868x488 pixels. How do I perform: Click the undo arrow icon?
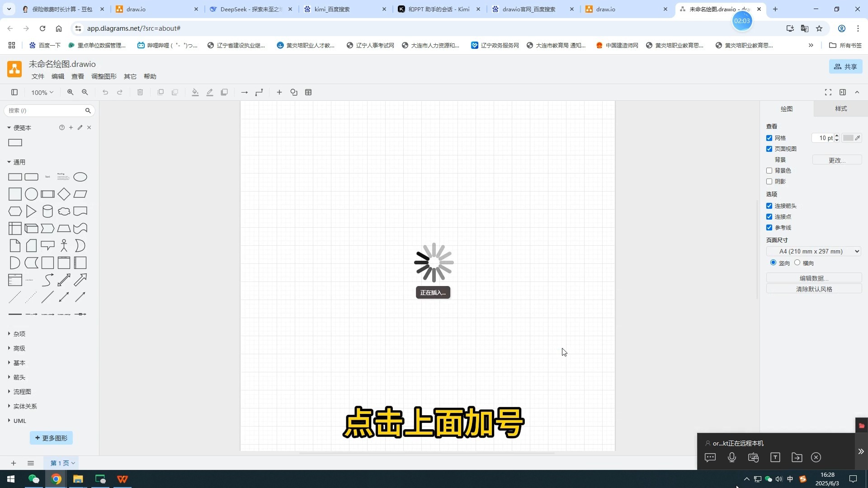point(105,92)
